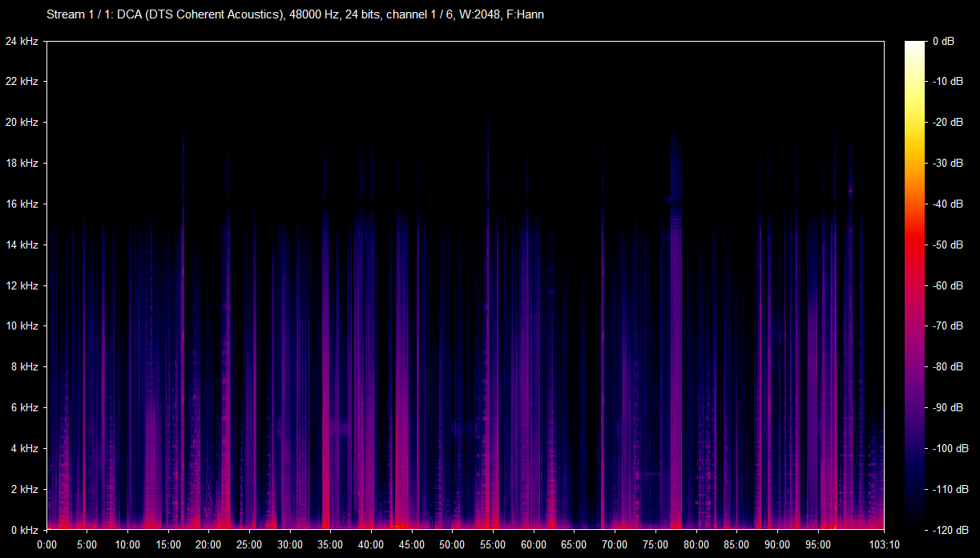Select the 16 kHz frequency axis label
980x558 pixels.
(x=22, y=204)
